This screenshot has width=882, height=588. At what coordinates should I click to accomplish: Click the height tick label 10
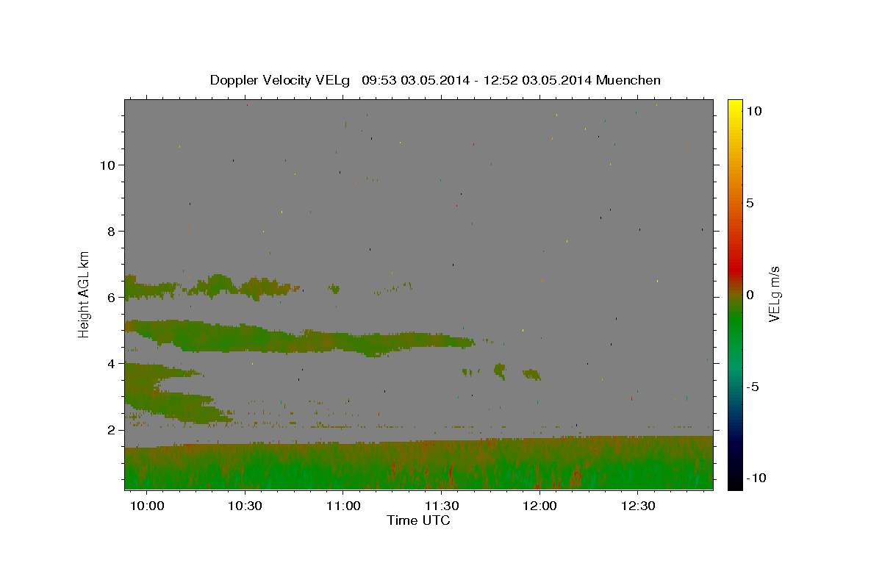click(109, 165)
